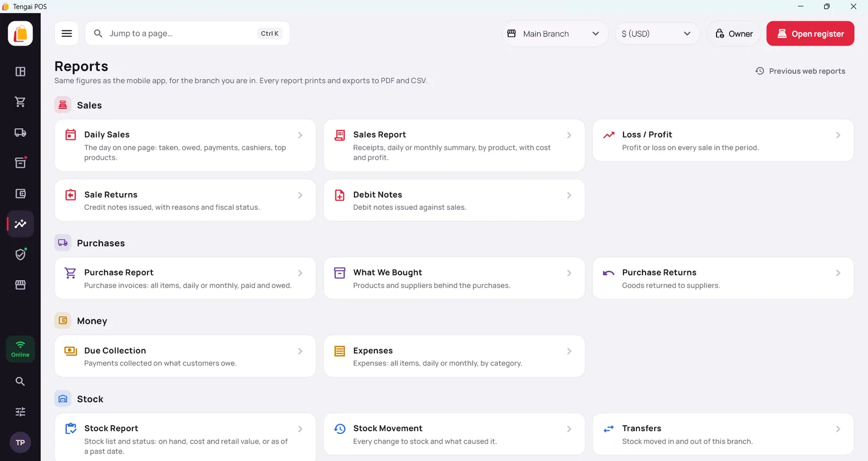Viewport: 868px width, 461px height.
Task: Open the What We Bought card
Action: click(x=454, y=278)
